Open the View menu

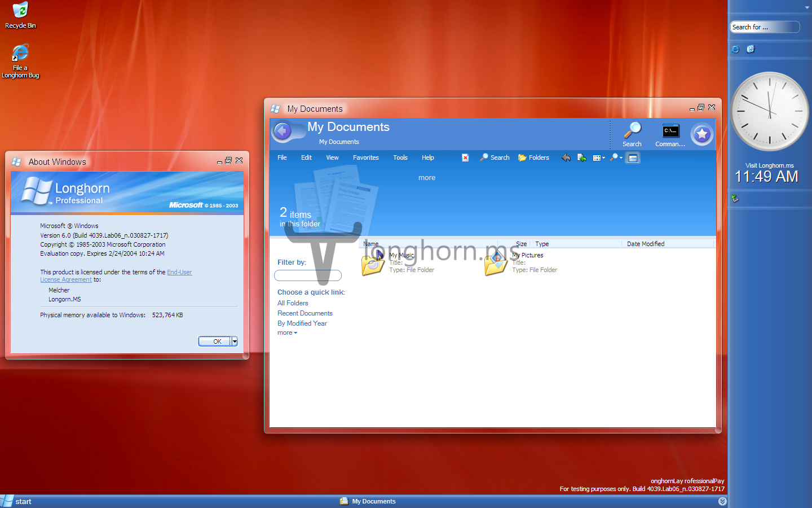[x=332, y=158]
